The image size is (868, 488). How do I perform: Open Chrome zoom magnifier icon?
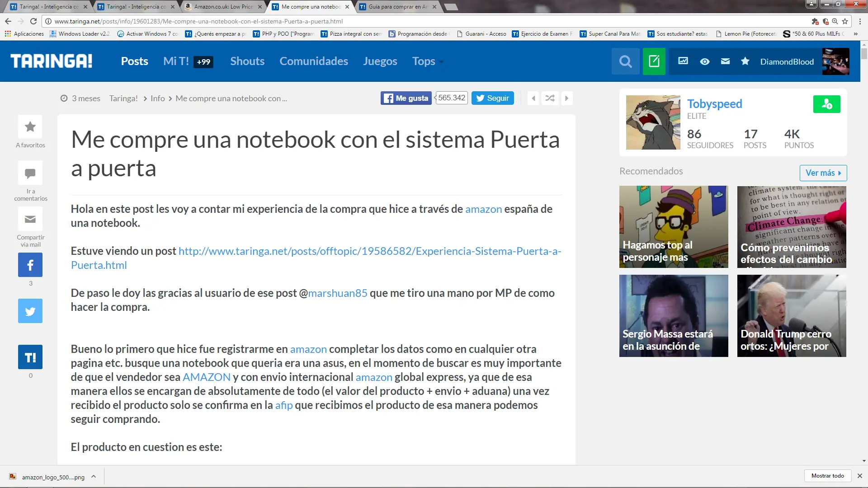[x=835, y=21]
